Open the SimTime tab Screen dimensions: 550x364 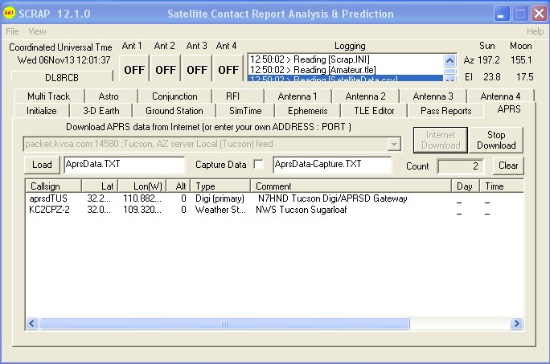(245, 111)
